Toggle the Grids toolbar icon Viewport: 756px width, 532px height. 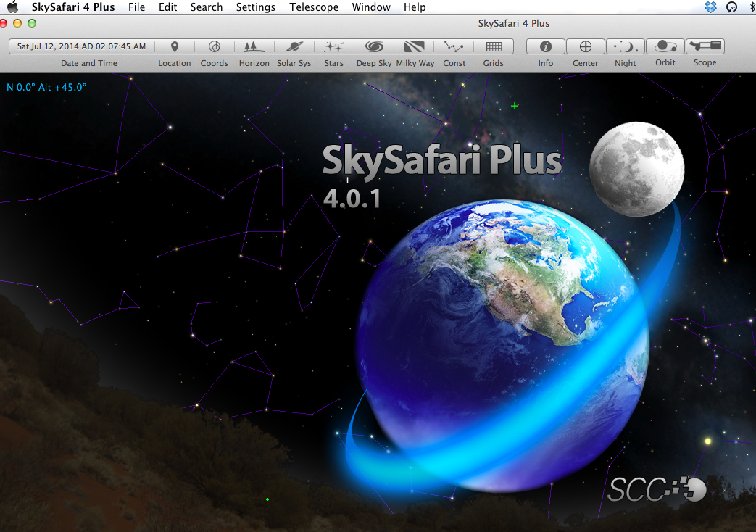click(494, 46)
